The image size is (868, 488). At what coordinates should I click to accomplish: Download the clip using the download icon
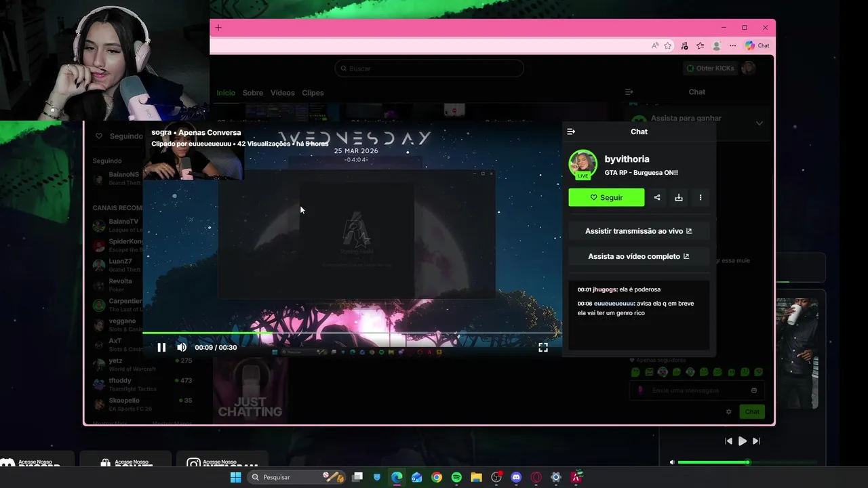(x=679, y=197)
